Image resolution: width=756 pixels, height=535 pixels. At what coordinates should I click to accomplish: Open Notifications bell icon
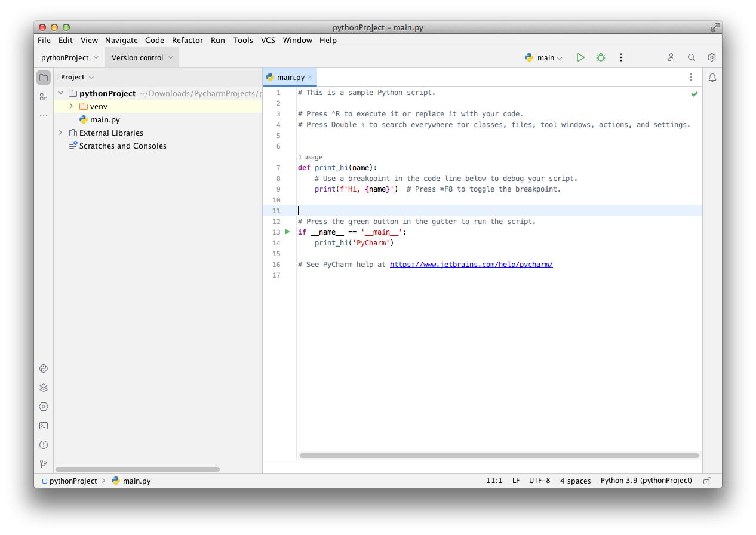[x=712, y=78]
